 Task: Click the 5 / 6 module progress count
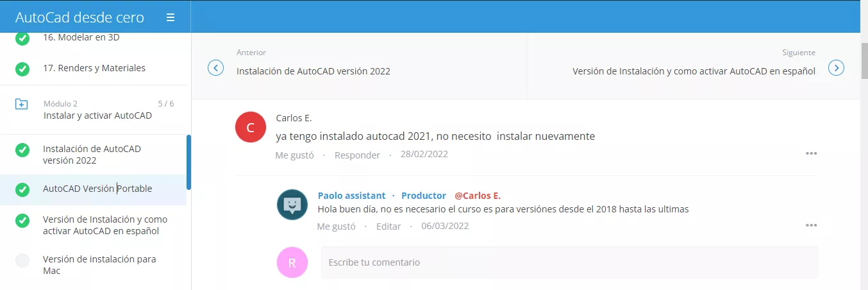coord(165,103)
